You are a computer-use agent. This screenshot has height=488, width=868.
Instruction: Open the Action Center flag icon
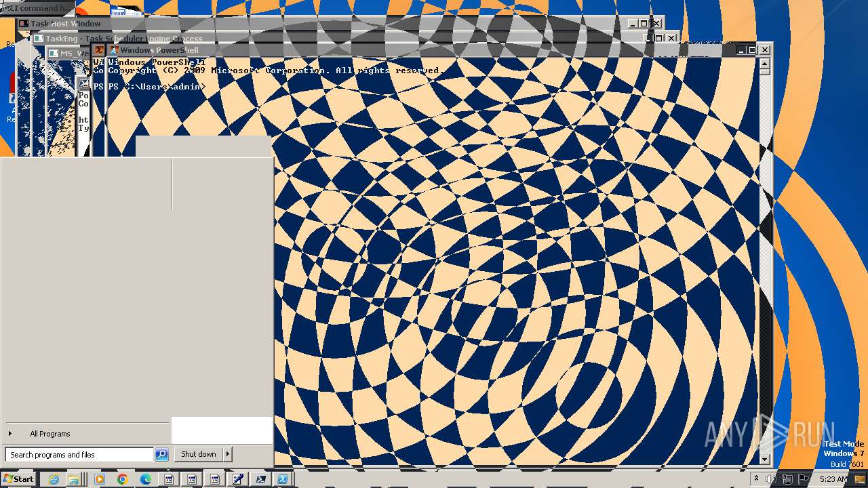coord(804,479)
